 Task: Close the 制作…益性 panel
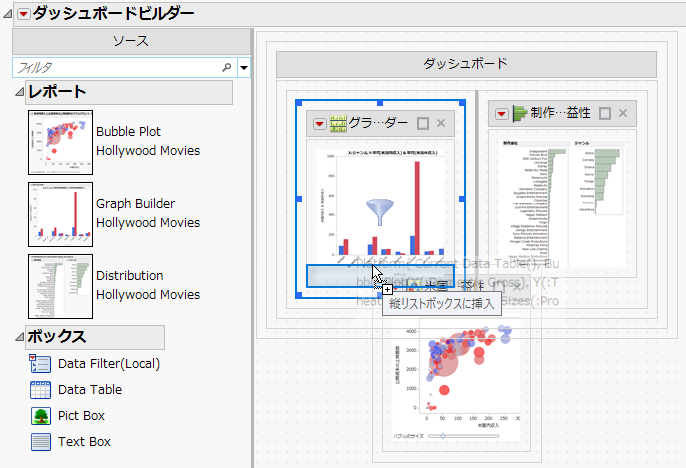click(x=623, y=113)
